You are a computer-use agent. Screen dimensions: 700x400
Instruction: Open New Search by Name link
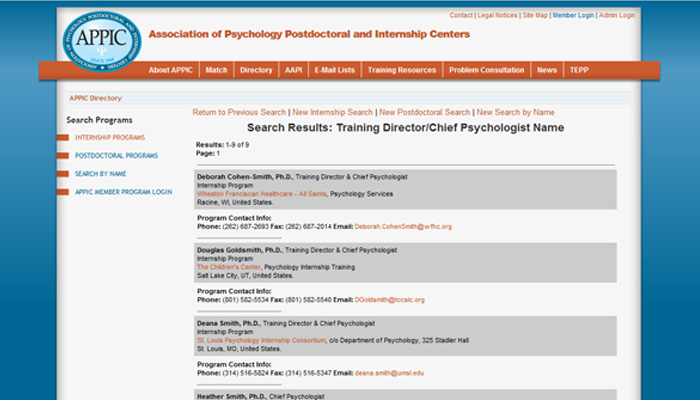pos(515,112)
